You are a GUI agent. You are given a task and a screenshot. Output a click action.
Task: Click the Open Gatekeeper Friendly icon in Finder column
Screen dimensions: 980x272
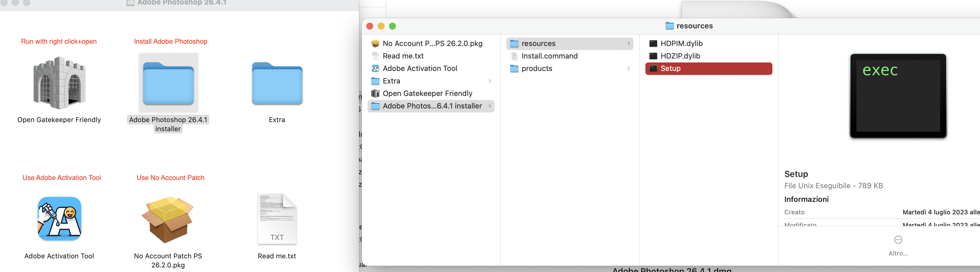[375, 93]
